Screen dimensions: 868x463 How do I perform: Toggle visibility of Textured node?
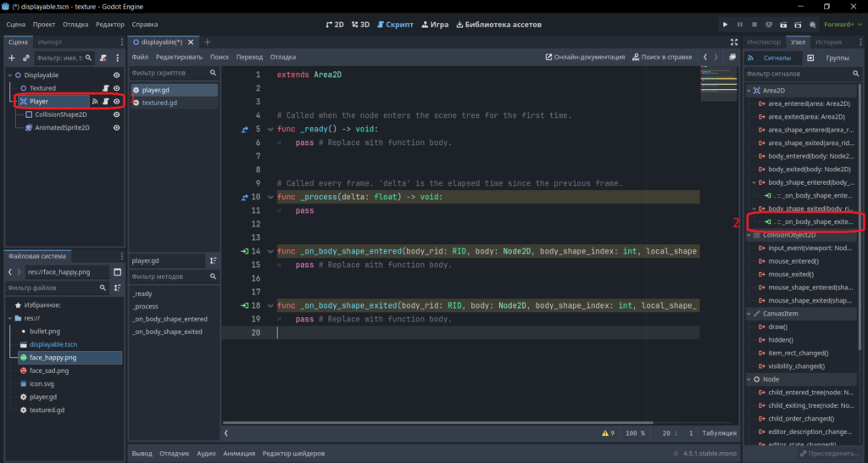(x=117, y=88)
